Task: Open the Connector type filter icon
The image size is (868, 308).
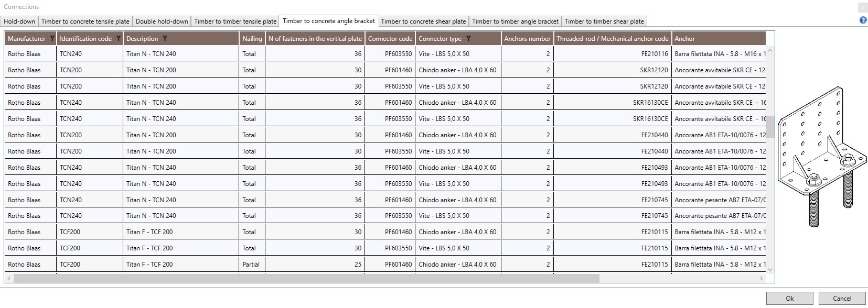Action: [x=468, y=39]
